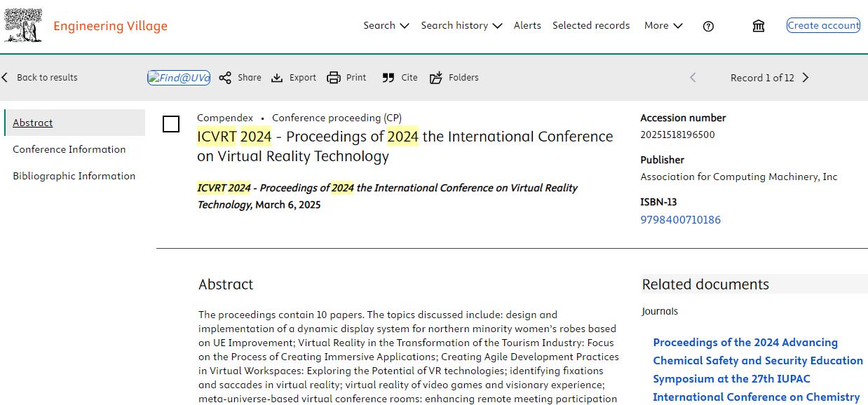Open the Alerts page
This screenshot has width=868, height=405.
(527, 25)
